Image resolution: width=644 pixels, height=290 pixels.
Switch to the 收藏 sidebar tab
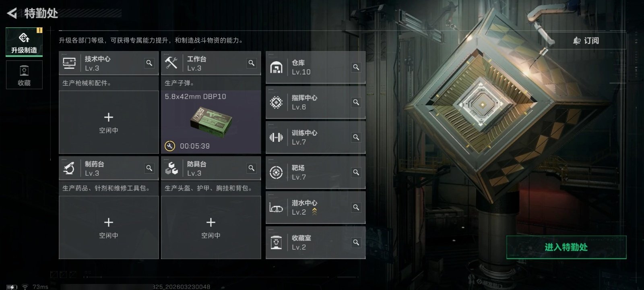pyautogui.click(x=24, y=75)
